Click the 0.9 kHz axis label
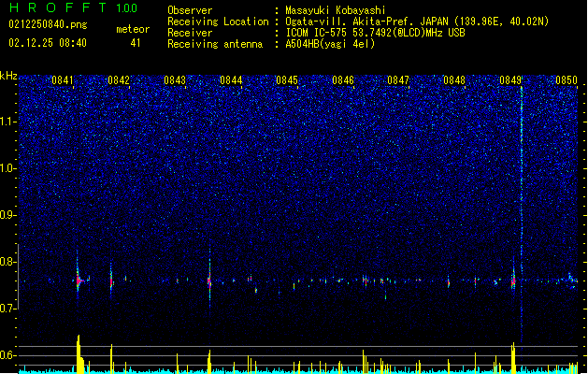 pos(8,215)
